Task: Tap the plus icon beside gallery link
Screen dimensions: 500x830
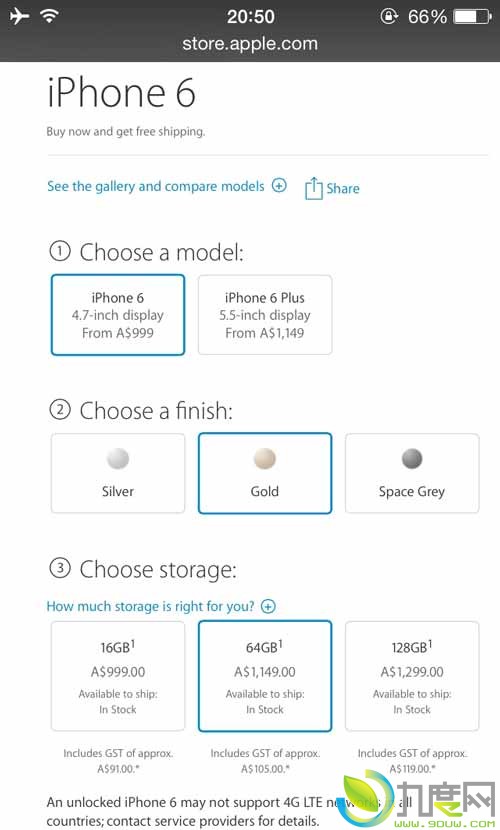Action: click(279, 185)
